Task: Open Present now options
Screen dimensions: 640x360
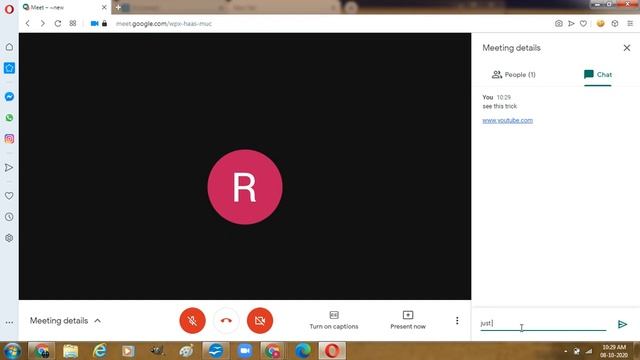Action: pos(408,320)
